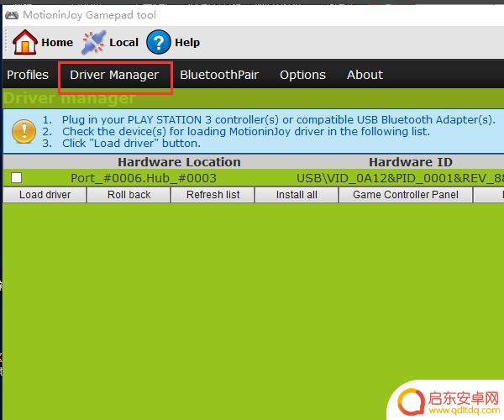Click the Help toolbar label
Viewport: 504px width, 420px height.
pos(187,43)
